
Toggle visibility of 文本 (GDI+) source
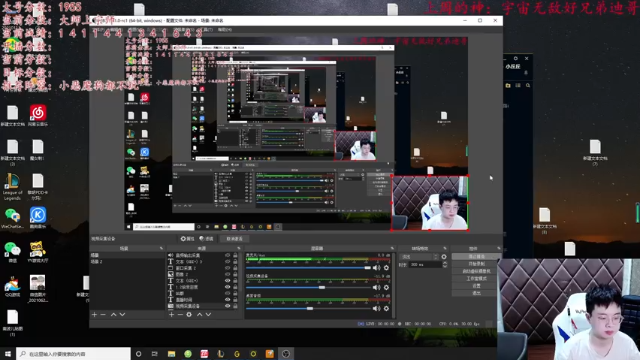pos(227,281)
